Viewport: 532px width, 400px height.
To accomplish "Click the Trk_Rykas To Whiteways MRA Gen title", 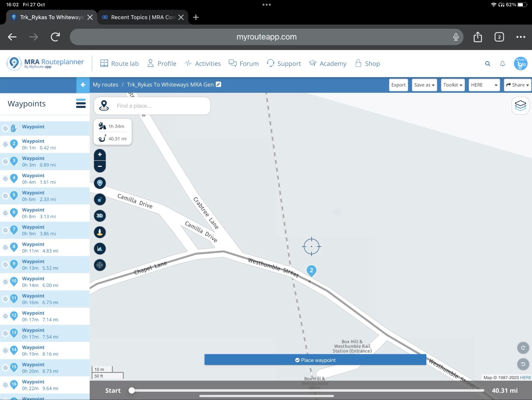I will pos(170,85).
